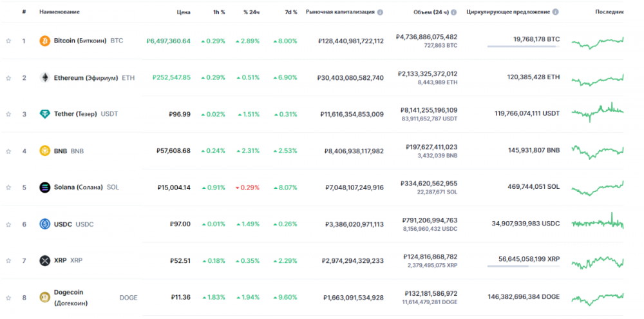Screen dimensions: 644x319
Task: Show info tooltip for Рыночная капитализация
Action: (x=380, y=12)
